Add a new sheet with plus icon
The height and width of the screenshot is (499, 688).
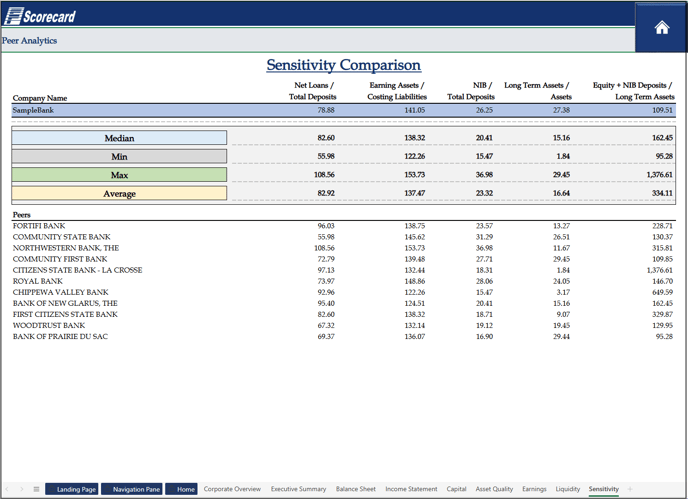tap(630, 489)
